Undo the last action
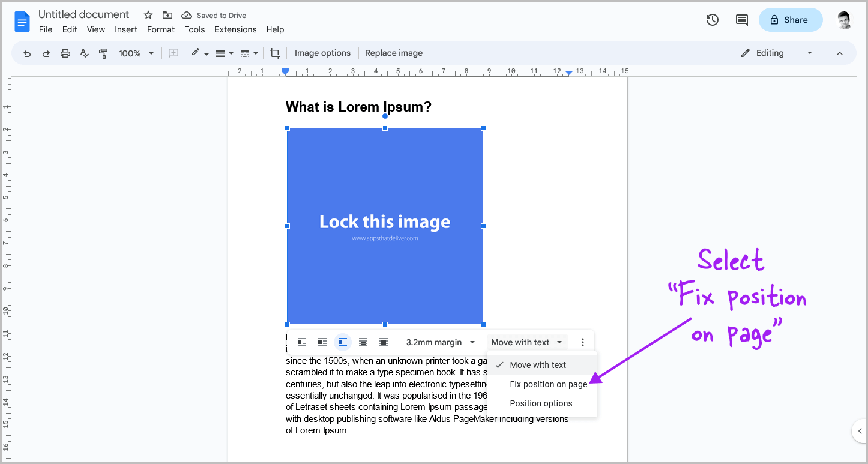Viewport: 868px width, 464px height. pos(27,53)
